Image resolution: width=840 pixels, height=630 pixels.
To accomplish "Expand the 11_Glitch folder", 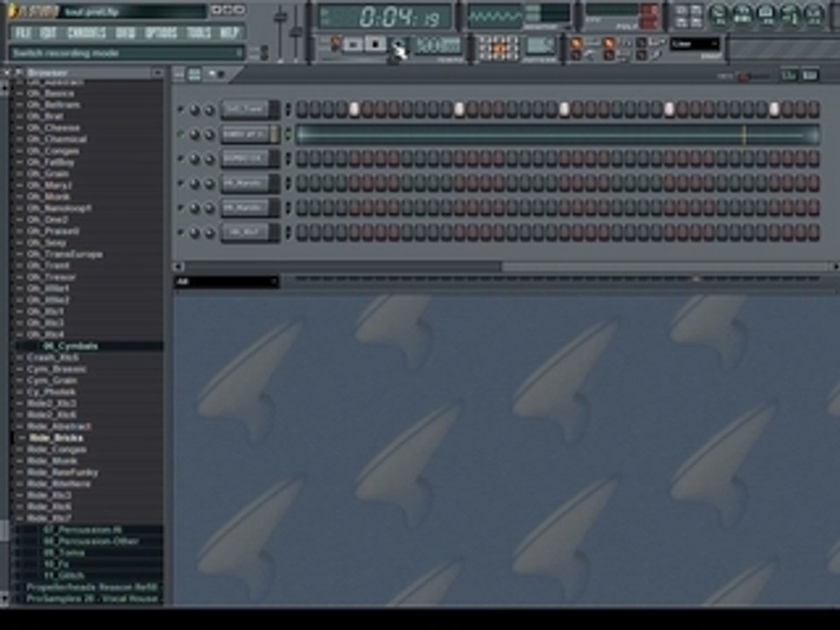I will [63, 576].
